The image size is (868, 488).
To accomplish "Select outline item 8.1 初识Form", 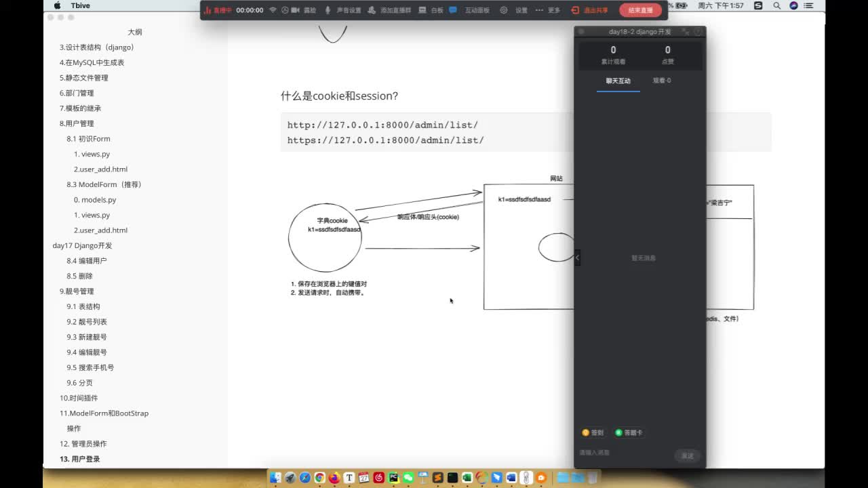I will coord(88,139).
